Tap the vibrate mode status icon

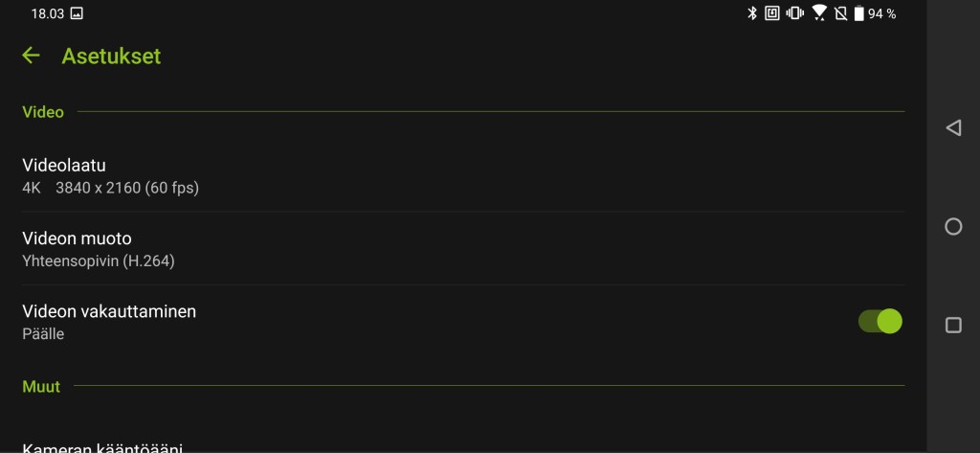(795, 13)
